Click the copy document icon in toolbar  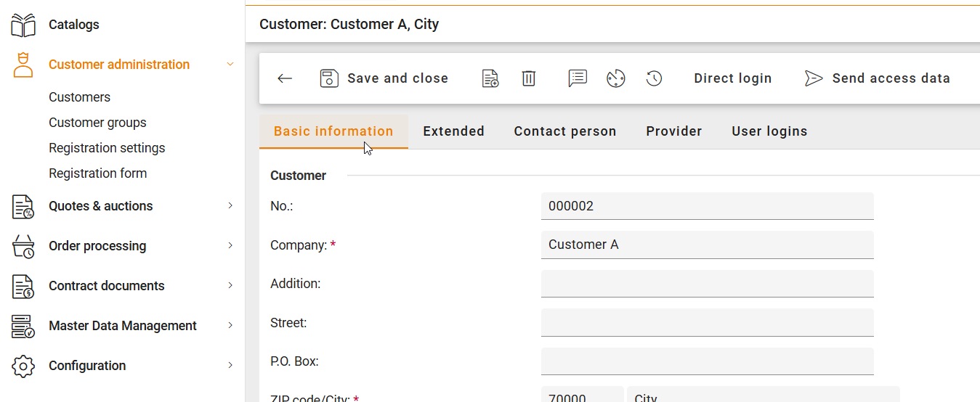pyautogui.click(x=490, y=78)
